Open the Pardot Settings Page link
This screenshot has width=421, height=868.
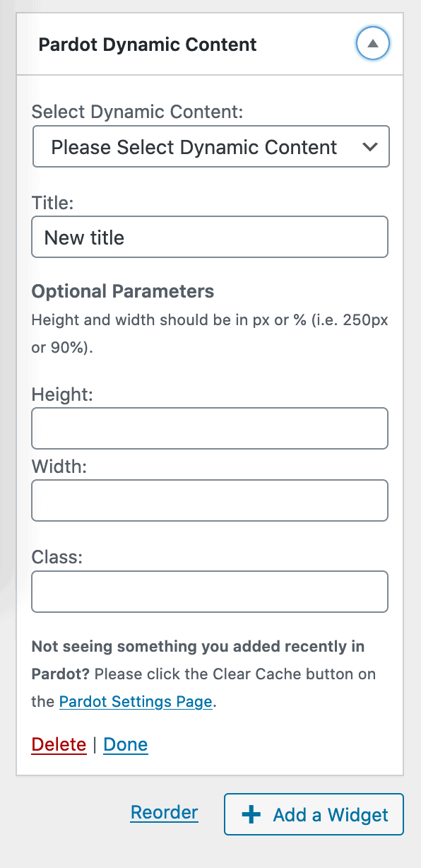pos(135,701)
